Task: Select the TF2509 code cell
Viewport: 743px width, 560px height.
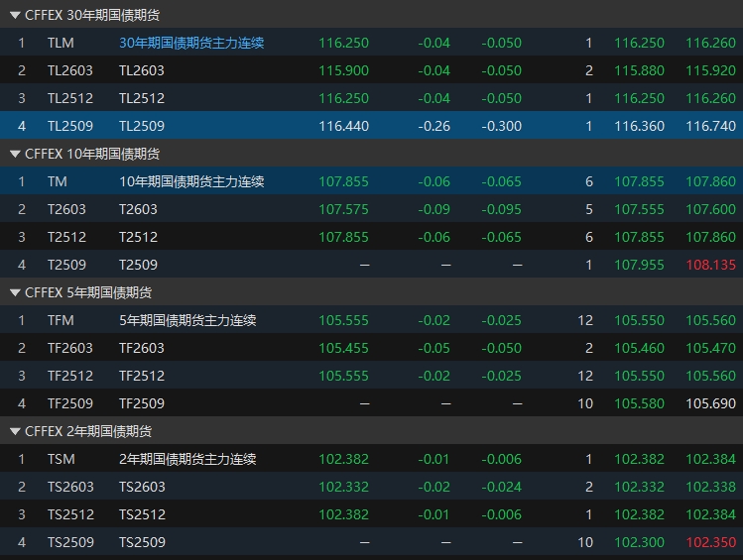Action: point(70,403)
